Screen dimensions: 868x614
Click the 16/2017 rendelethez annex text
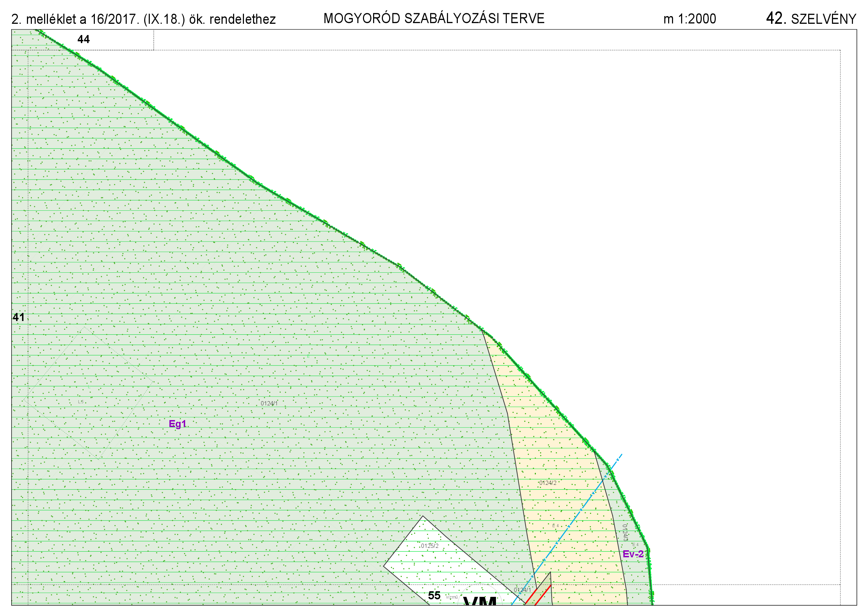tap(143, 19)
